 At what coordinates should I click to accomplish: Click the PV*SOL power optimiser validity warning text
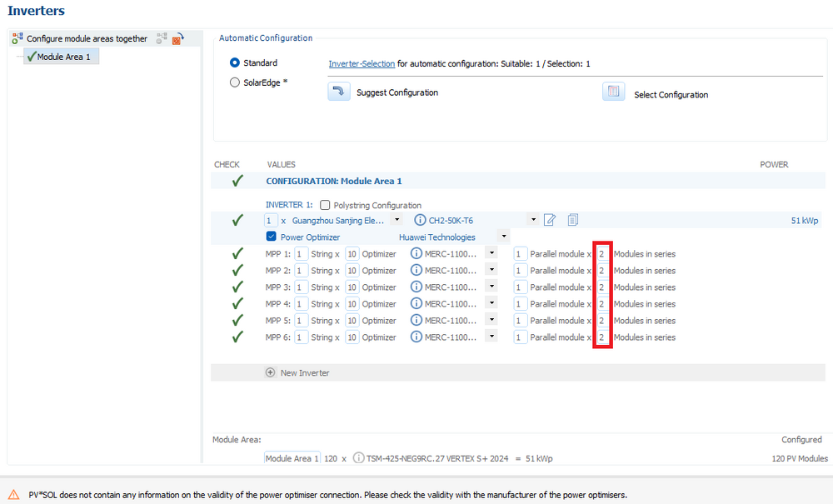coord(327,495)
